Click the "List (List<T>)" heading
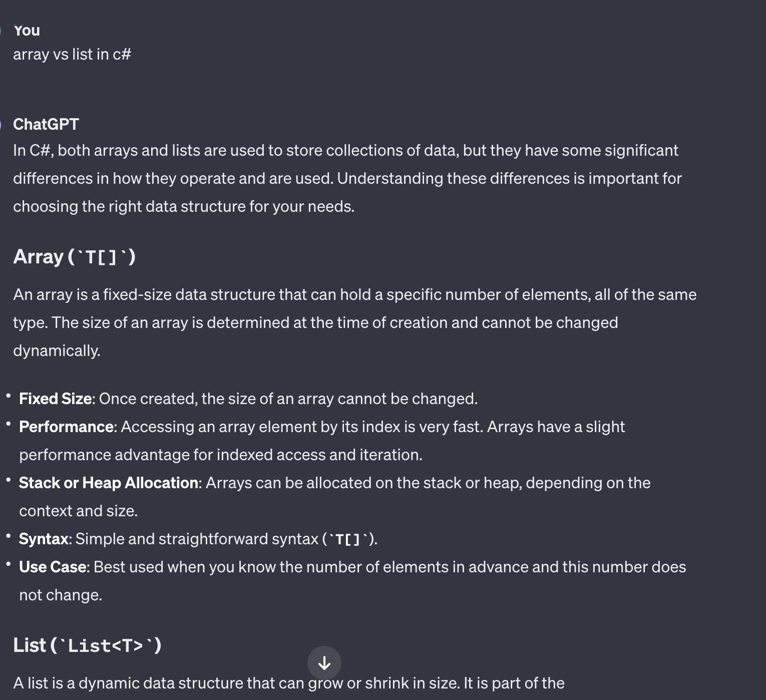The width and height of the screenshot is (766, 700). tap(88, 645)
